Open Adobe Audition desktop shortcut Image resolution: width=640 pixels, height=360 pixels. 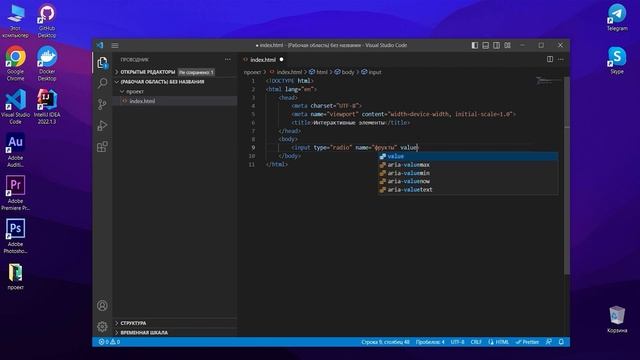[16, 150]
